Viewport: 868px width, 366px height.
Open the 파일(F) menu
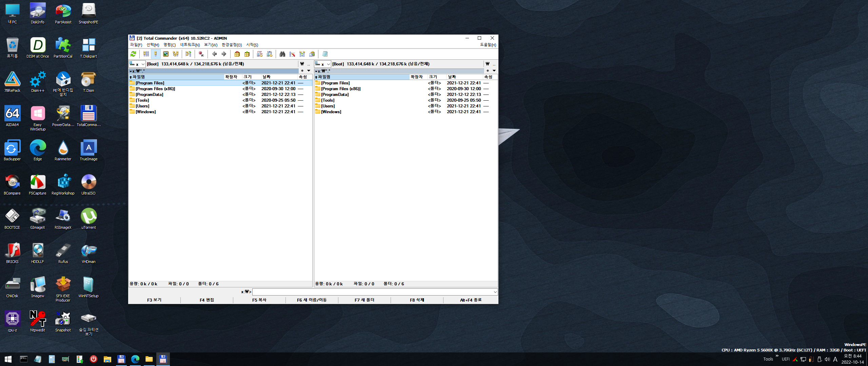click(136, 45)
